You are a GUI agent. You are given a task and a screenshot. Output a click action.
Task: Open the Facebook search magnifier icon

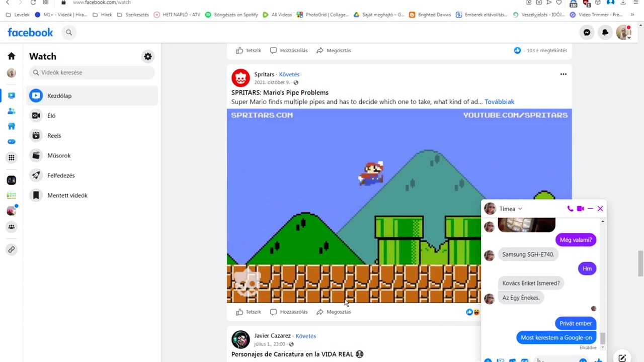tap(69, 33)
